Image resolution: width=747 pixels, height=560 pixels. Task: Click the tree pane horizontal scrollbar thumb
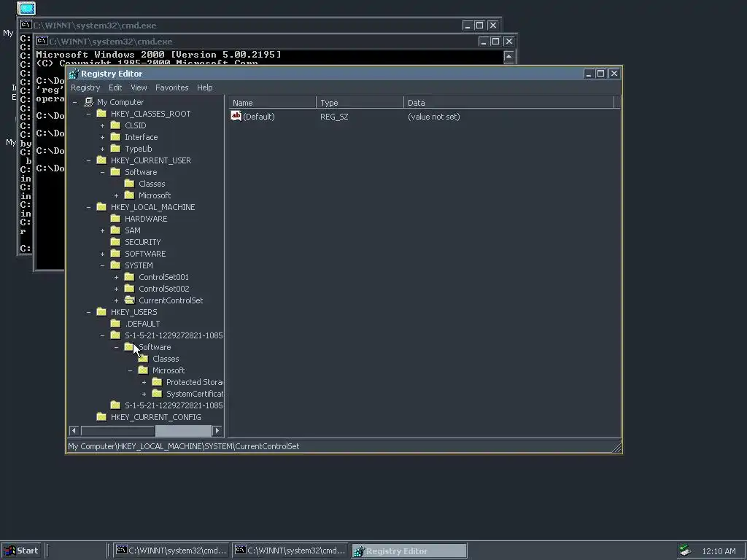tap(183, 430)
